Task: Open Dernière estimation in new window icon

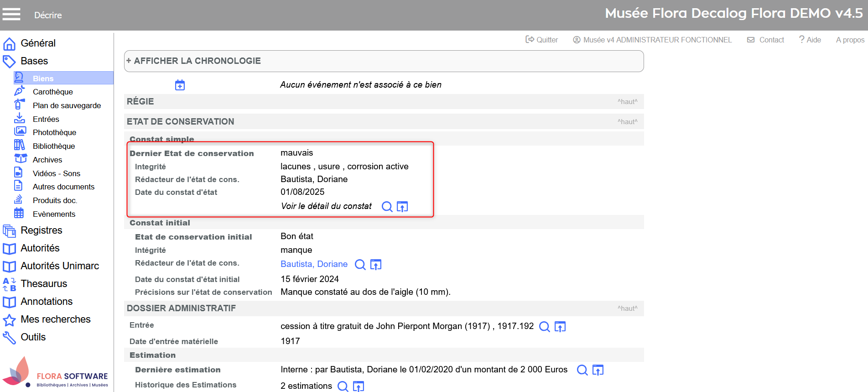Action: coord(598,370)
